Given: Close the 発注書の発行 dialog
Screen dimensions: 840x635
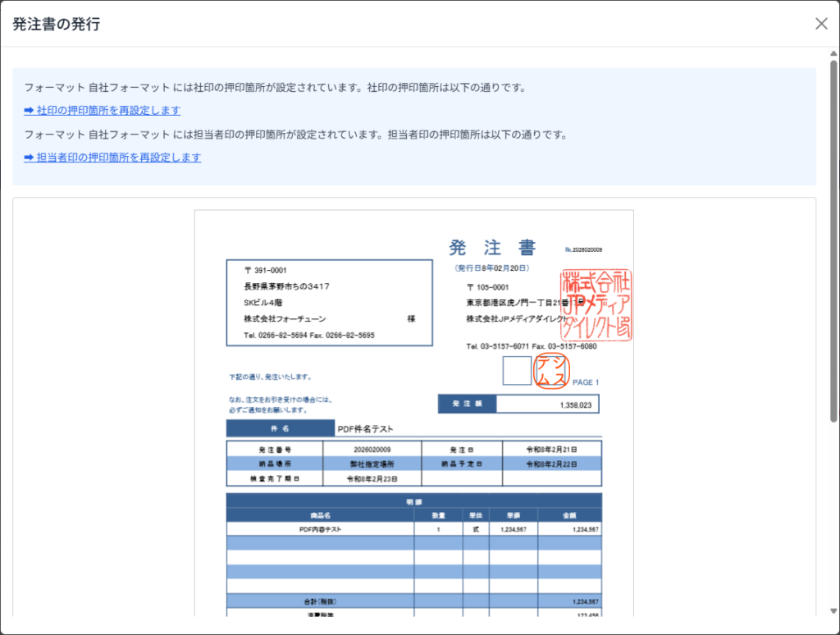Looking at the screenshot, I should 821,24.
